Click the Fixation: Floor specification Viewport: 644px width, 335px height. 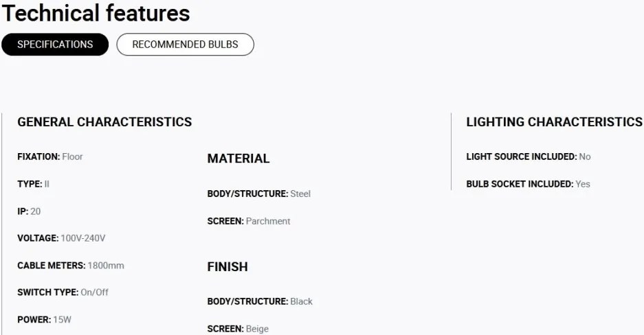(x=50, y=157)
